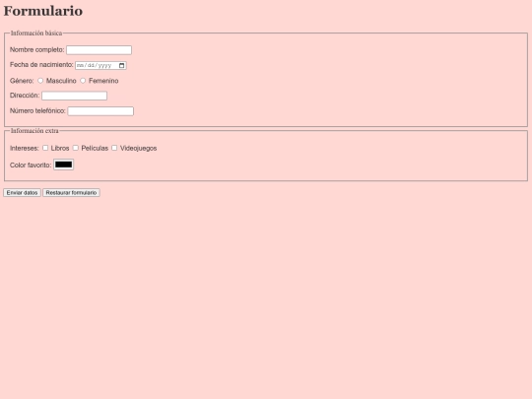Screen dimensions: 532x399
Task: Select the Femenino radio button
Action: [x=83, y=81]
